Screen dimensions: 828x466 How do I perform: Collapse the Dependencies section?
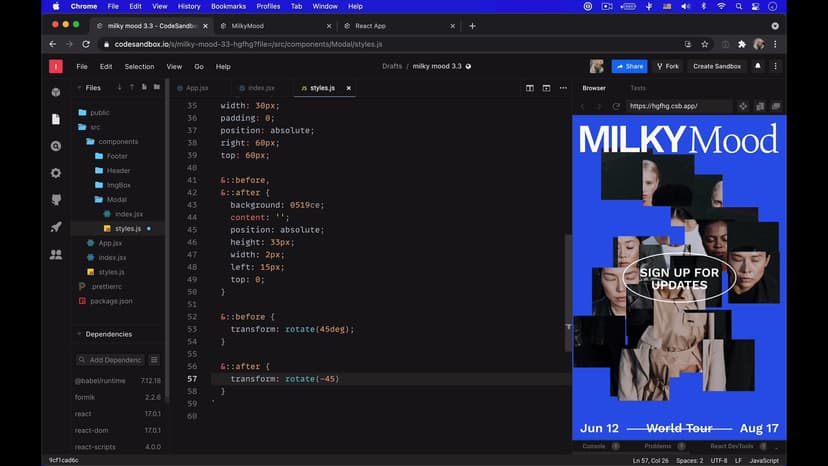click(x=79, y=334)
